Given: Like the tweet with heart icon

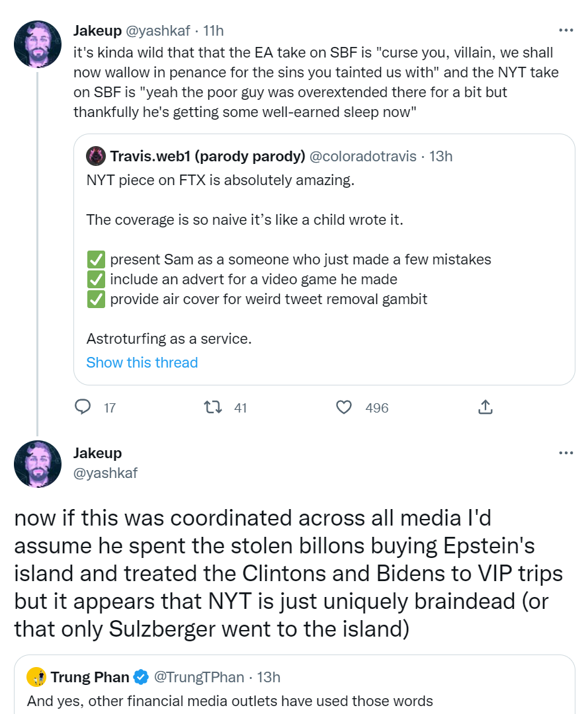Looking at the screenshot, I should click(344, 407).
